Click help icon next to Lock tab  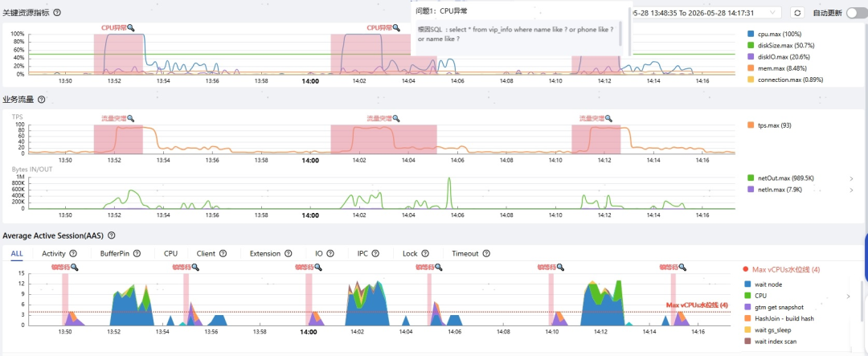[424, 254]
